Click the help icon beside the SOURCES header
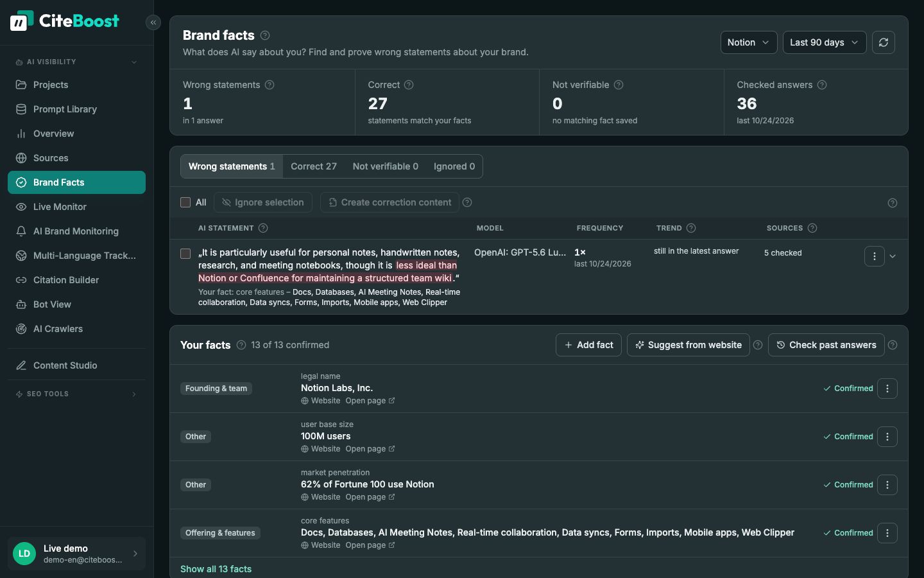This screenshot has width=924, height=578. 812,228
